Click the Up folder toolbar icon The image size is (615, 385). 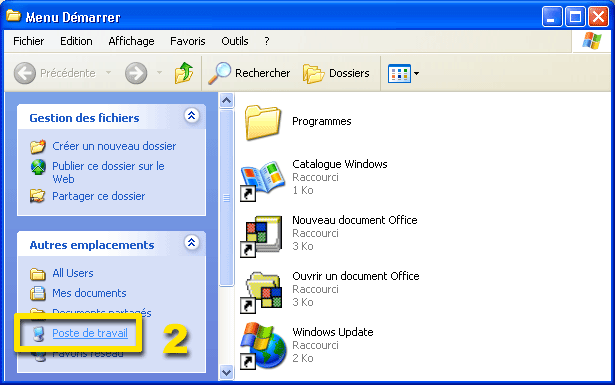(x=184, y=73)
